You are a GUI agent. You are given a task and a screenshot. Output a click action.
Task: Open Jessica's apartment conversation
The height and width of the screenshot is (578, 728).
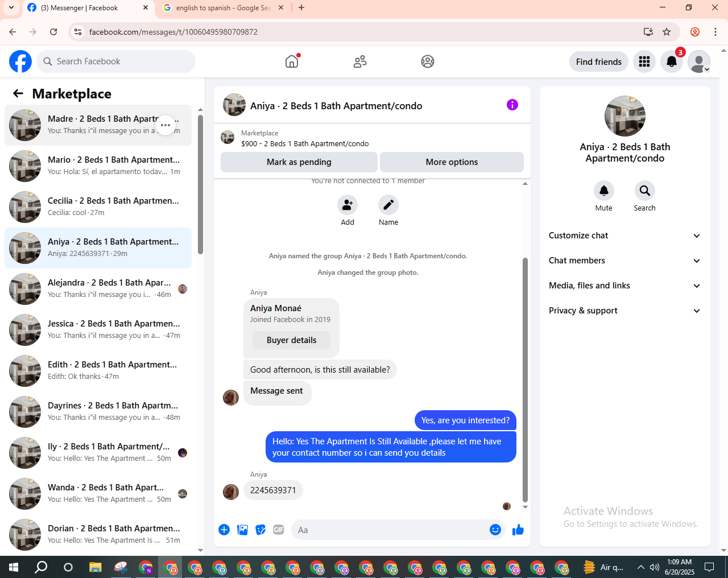[x=98, y=330]
